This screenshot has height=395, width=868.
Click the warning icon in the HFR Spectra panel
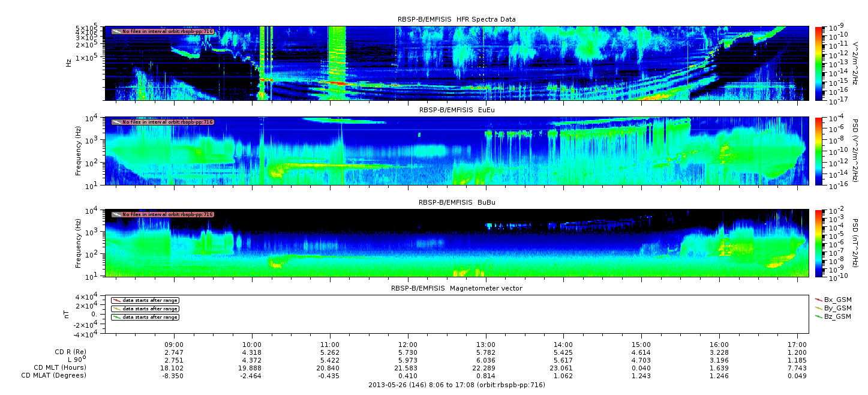pos(116,31)
